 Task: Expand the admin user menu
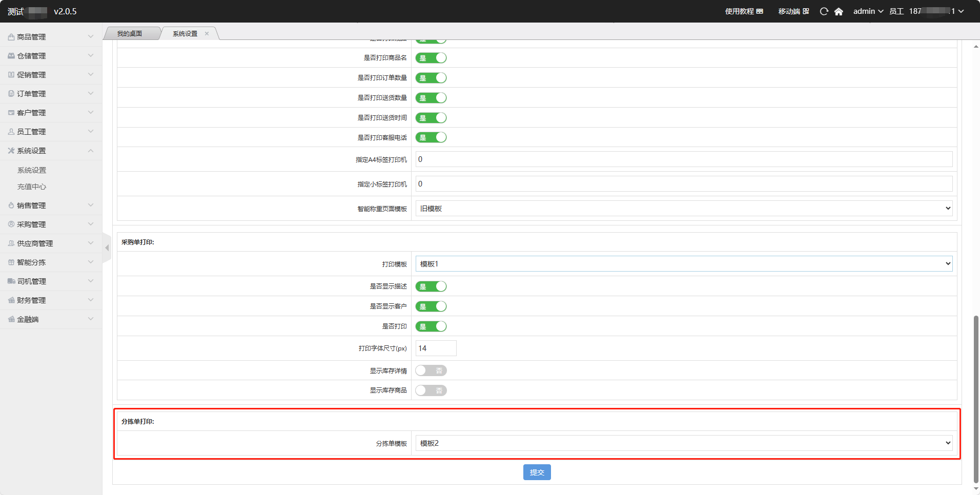(868, 11)
